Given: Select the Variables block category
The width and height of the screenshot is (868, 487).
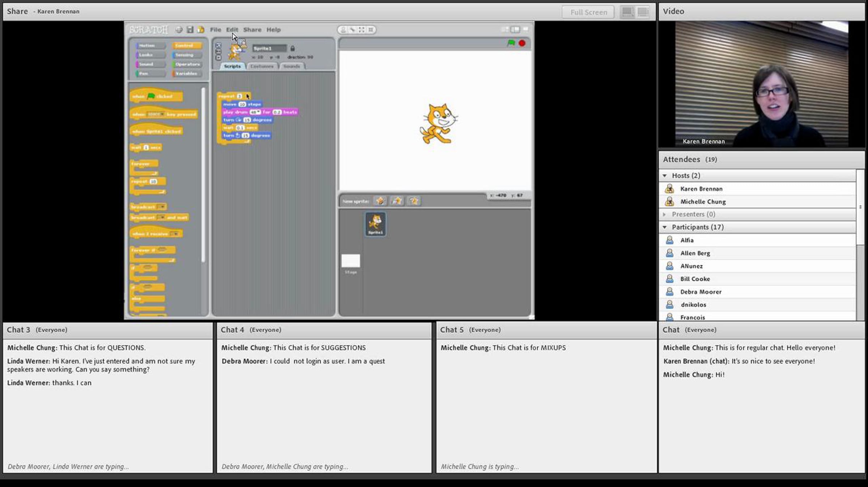Looking at the screenshot, I should coord(187,74).
